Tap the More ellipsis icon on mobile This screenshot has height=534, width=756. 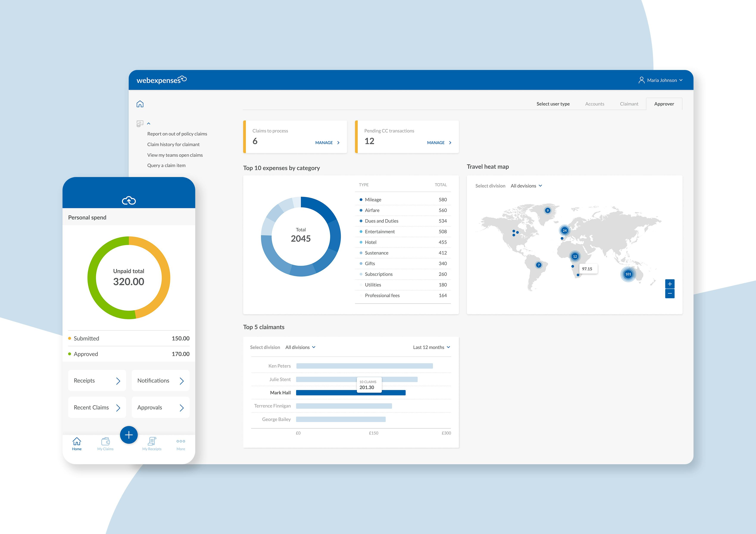(180, 441)
